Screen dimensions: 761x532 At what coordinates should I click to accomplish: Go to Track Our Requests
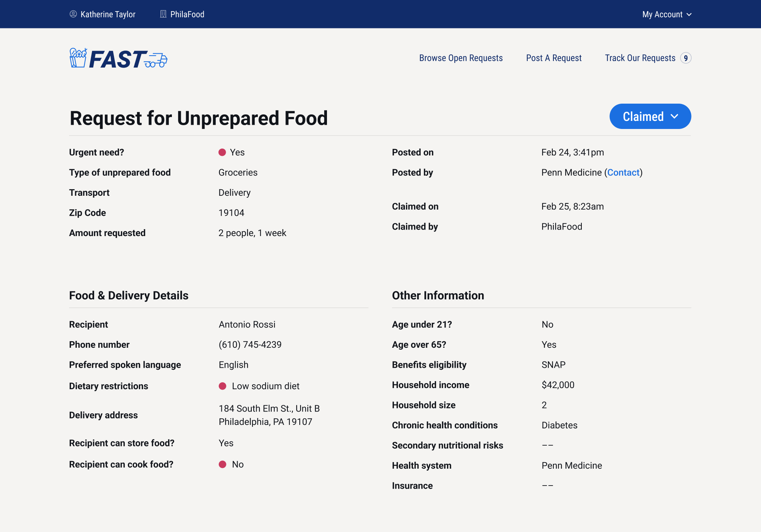pos(640,58)
